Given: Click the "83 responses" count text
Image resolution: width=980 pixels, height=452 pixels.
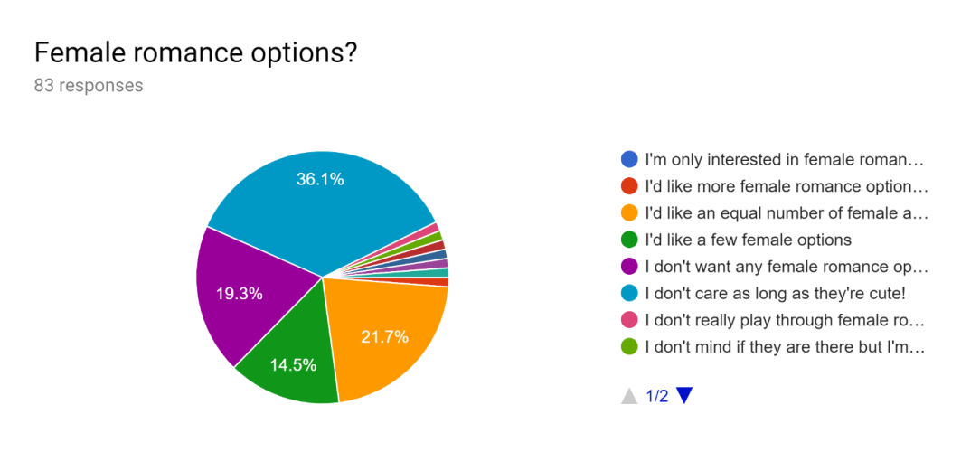Looking at the screenshot, I should coord(89,86).
